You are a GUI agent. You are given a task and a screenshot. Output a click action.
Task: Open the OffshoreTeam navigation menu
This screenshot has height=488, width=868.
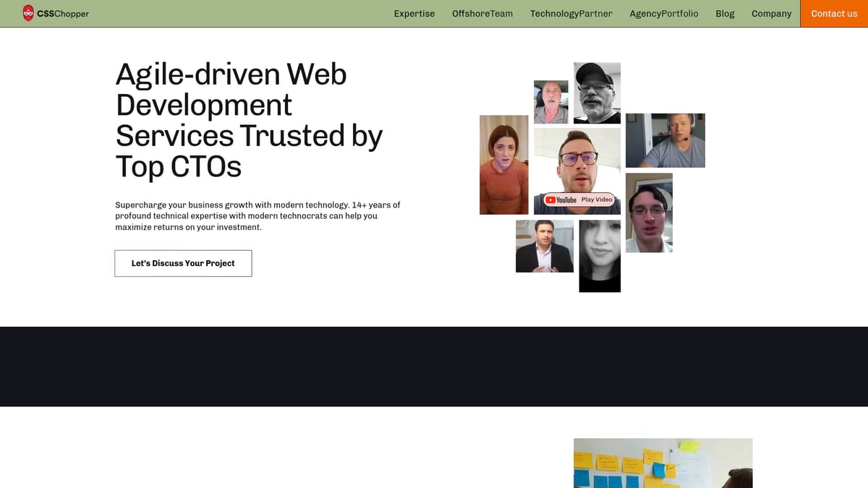pos(482,13)
